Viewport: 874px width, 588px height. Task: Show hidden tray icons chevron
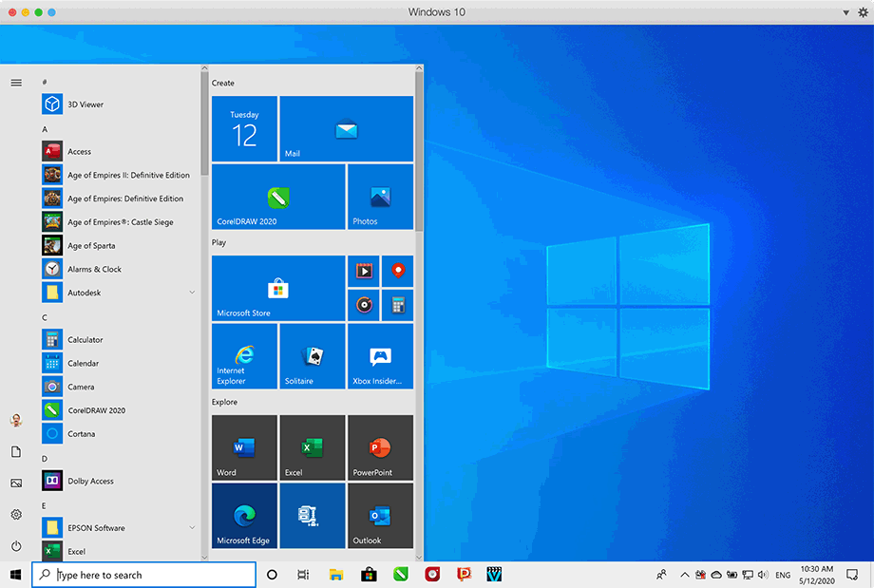(x=685, y=575)
